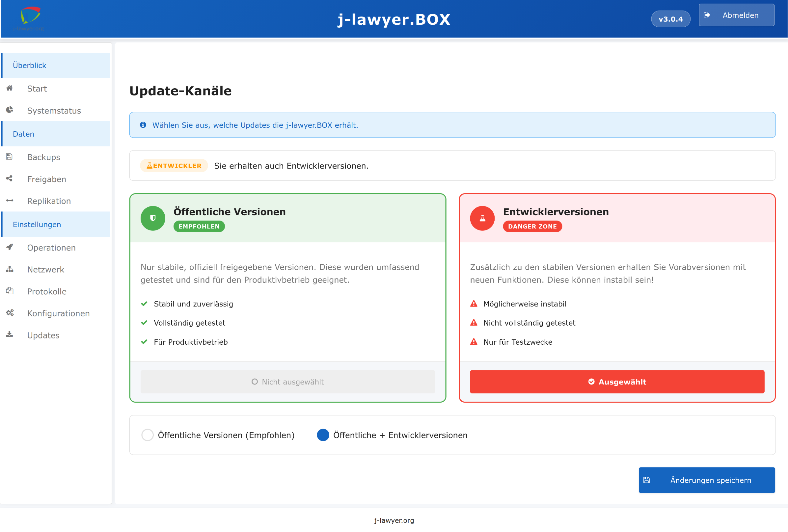Click the Start home icon
Screen dimensions: 788x532
tap(10, 88)
